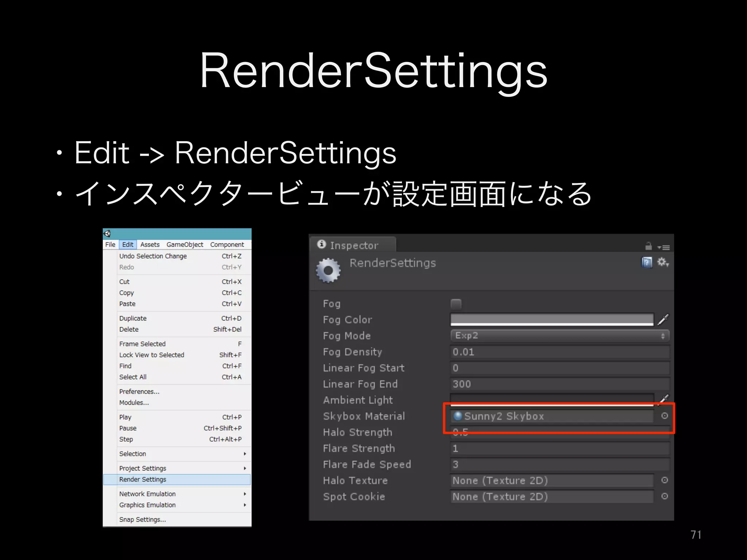Open the Inspector tab options menu
The width and height of the screenshot is (747, 560).
click(663, 248)
